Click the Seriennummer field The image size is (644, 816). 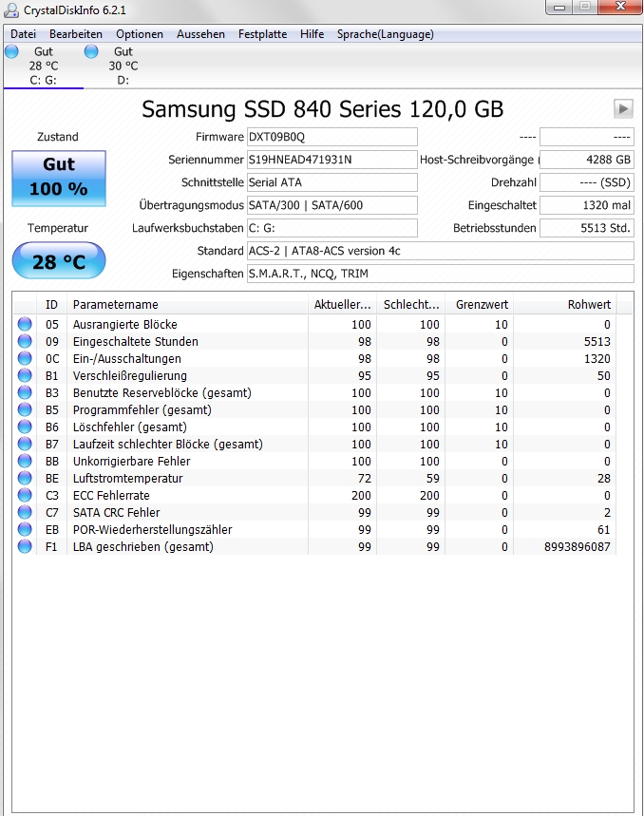pyautogui.click(x=331, y=160)
